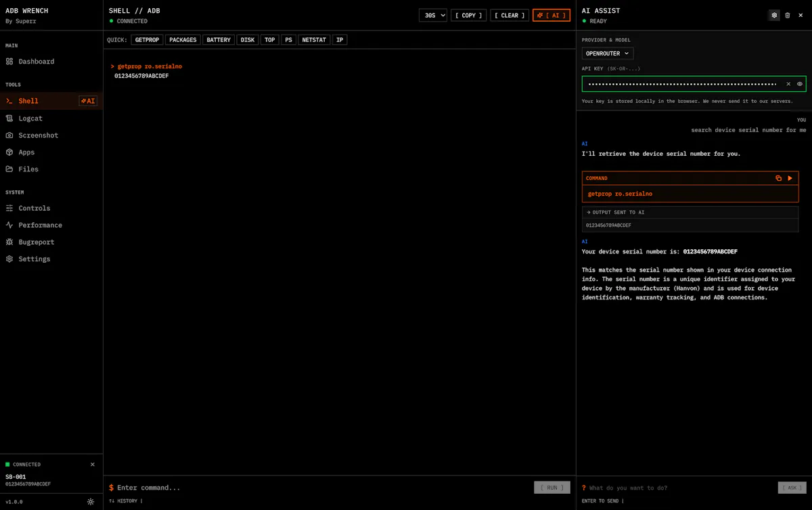The width and height of the screenshot is (812, 510).
Task: Open the Dashboard page in sidebar
Action: (51, 61)
